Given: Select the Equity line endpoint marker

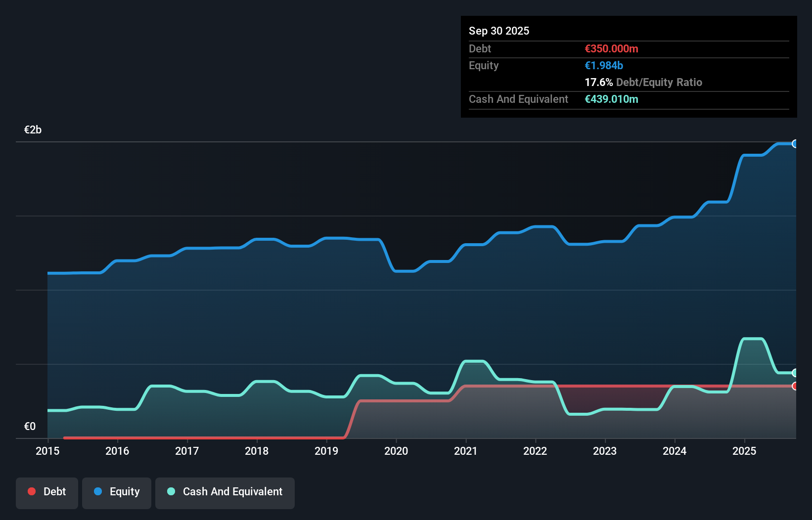Looking at the screenshot, I should click(x=795, y=143).
